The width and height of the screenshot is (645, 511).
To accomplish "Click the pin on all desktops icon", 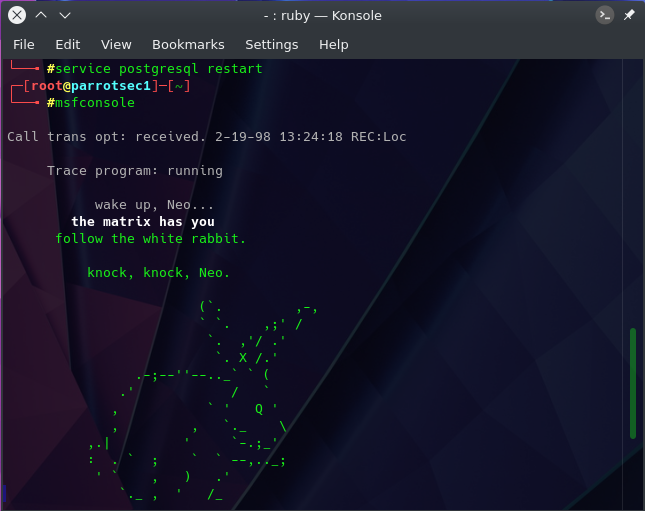I will pyautogui.click(x=629, y=16).
